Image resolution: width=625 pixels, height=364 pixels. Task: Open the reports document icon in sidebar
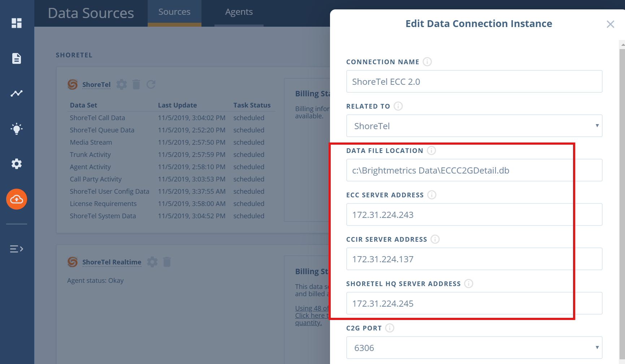[x=17, y=58]
